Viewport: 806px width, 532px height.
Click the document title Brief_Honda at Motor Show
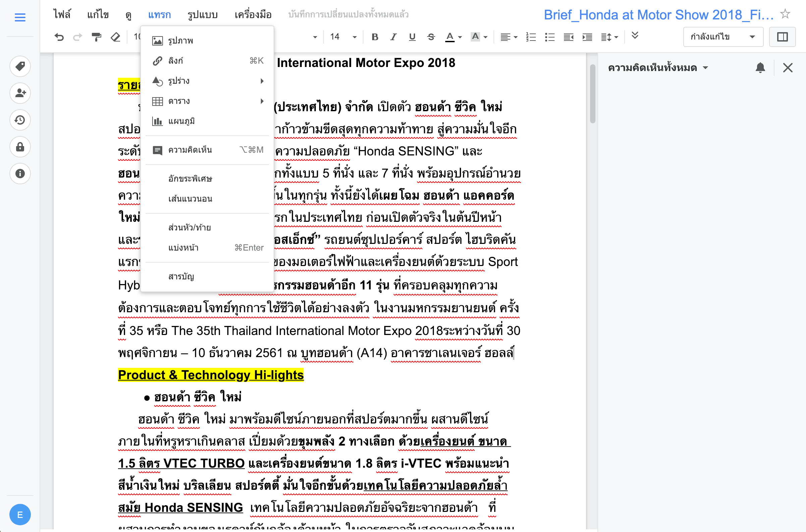point(658,15)
